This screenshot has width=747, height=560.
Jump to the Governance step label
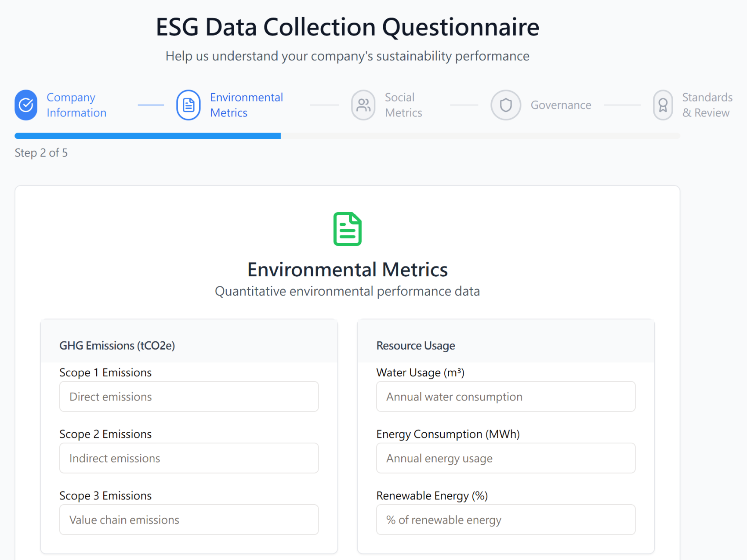(561, 105)
